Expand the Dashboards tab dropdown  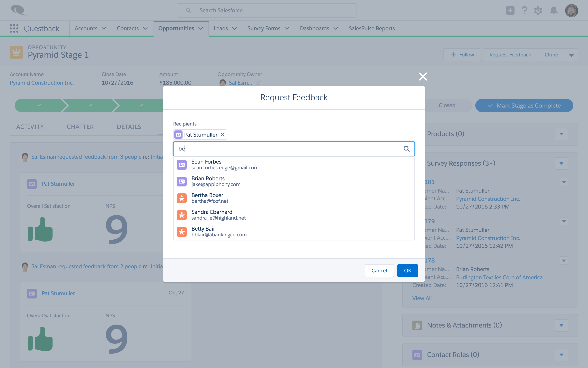pyautogui.click(x=336, y=28)
